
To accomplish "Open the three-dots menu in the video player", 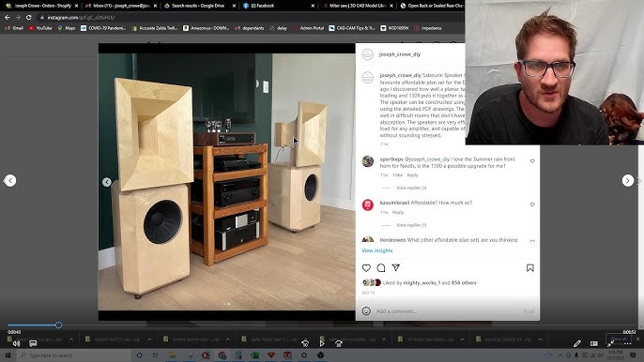I will pos(627,343).
